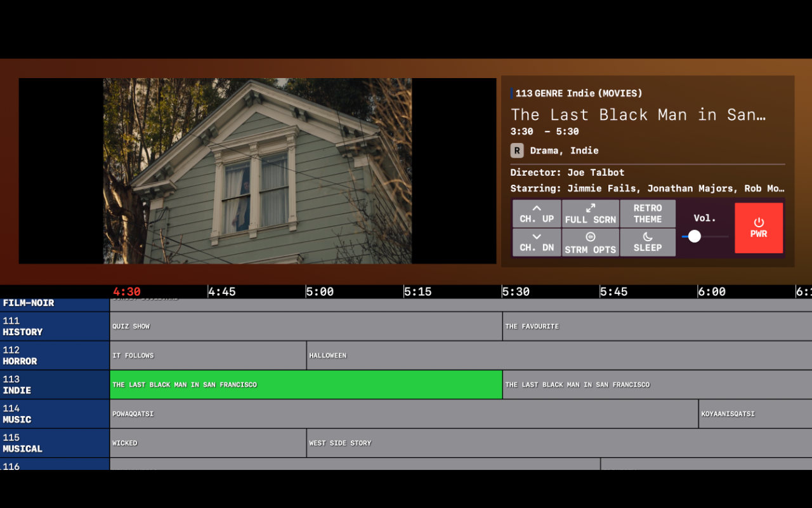Select the FILM-NOIR channel row
This screenshot has width=812, height=508.
pyautogui.click(x=55, y=305)
